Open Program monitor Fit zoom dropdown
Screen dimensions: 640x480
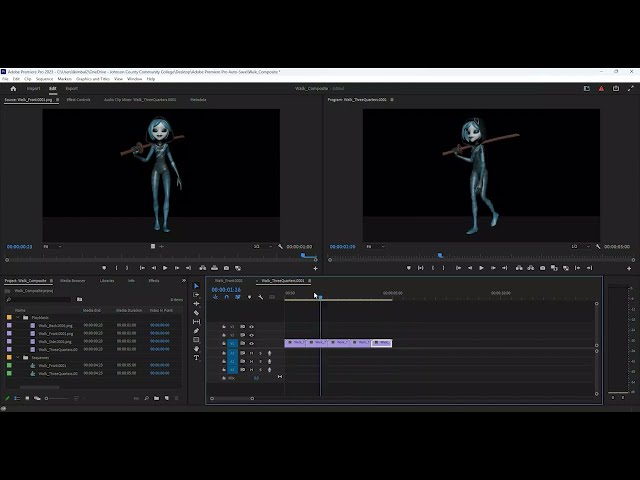[375, 247]
